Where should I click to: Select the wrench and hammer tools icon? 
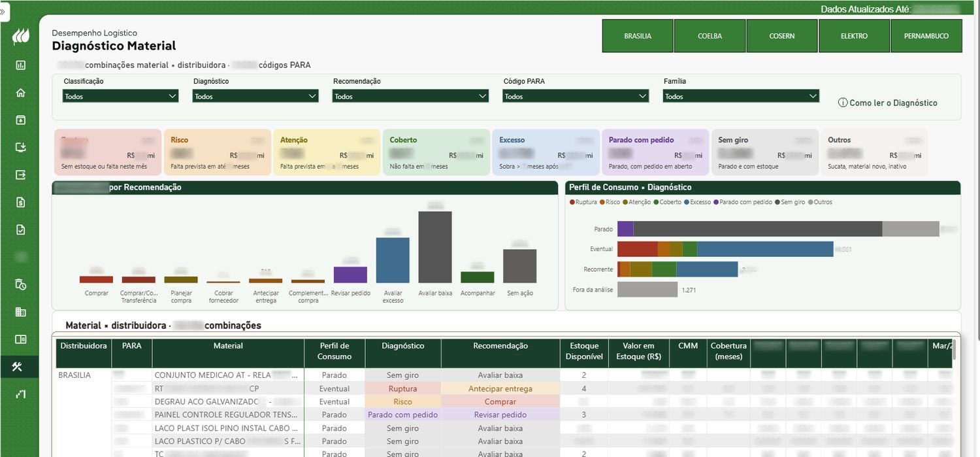point(18,367)
